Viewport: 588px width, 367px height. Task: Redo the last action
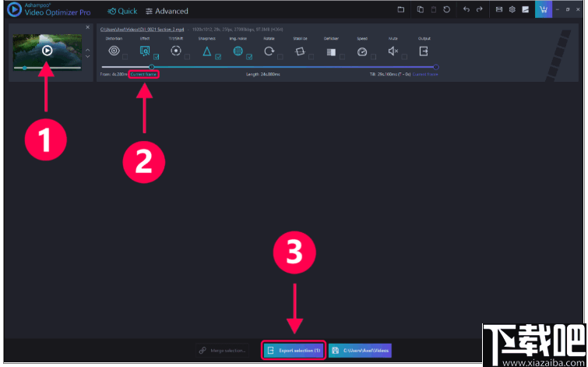pos(479,9)
